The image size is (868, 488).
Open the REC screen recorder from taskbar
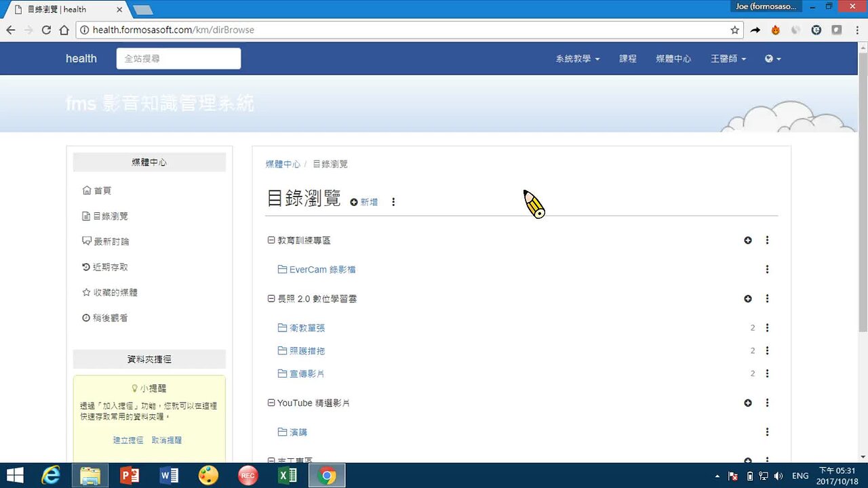248,474
